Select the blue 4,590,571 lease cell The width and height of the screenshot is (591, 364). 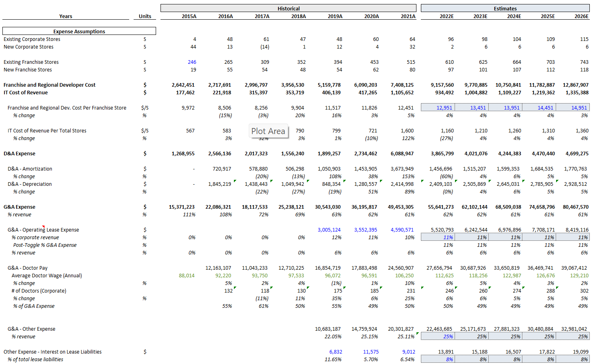point(402,230)
